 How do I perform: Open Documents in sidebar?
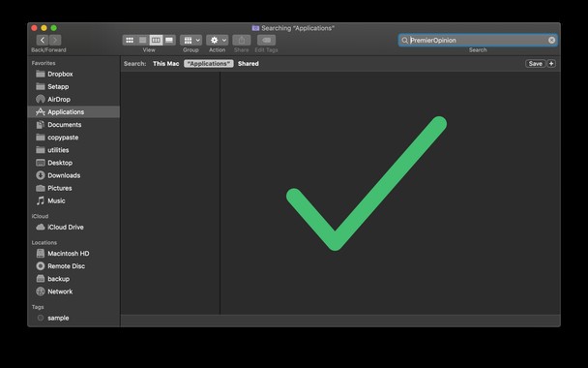(73, 125)
